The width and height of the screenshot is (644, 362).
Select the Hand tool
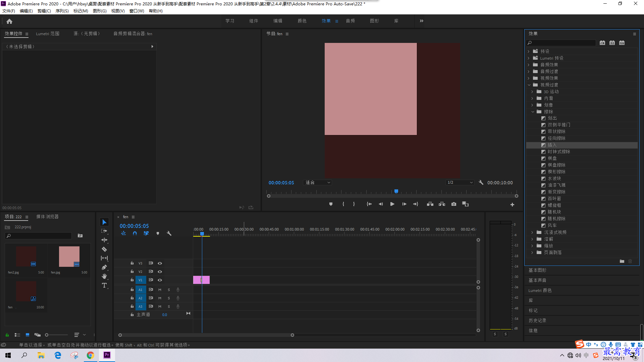coord(104,276)
